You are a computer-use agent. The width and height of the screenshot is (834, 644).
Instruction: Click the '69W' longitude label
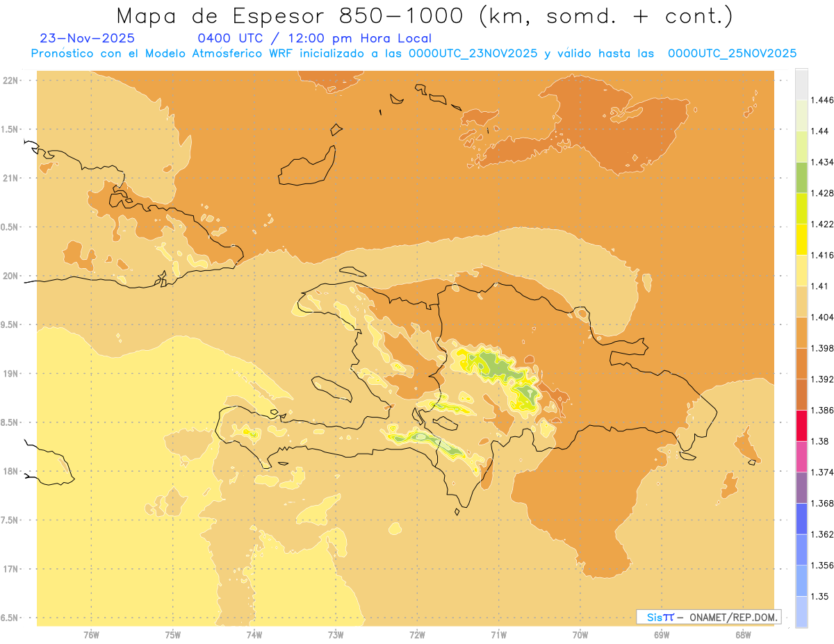point(662,634)
